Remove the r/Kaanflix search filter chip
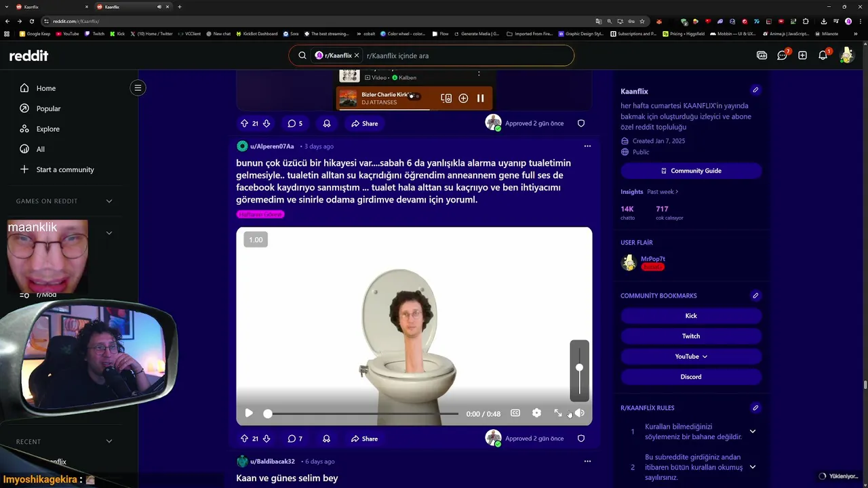 [x=357, y=56]
